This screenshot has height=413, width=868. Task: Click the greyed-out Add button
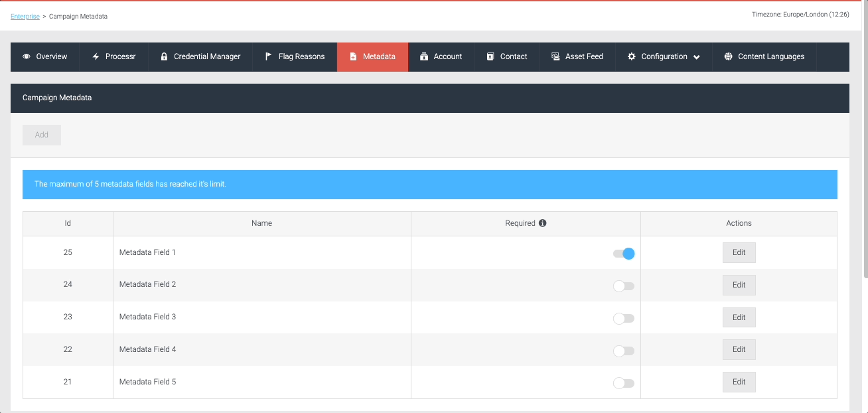pos(42,135)
